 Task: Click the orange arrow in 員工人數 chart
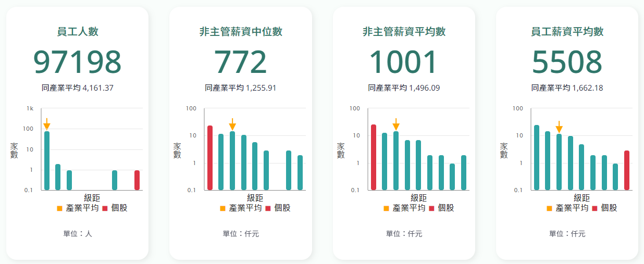coord(47,124)
